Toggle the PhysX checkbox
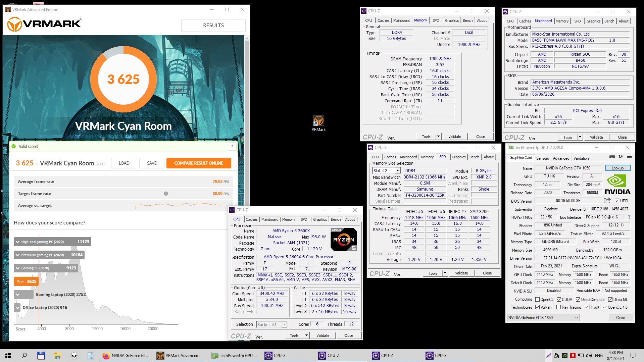The height and width of the screenshot is (362, 644). pos(586,307)
